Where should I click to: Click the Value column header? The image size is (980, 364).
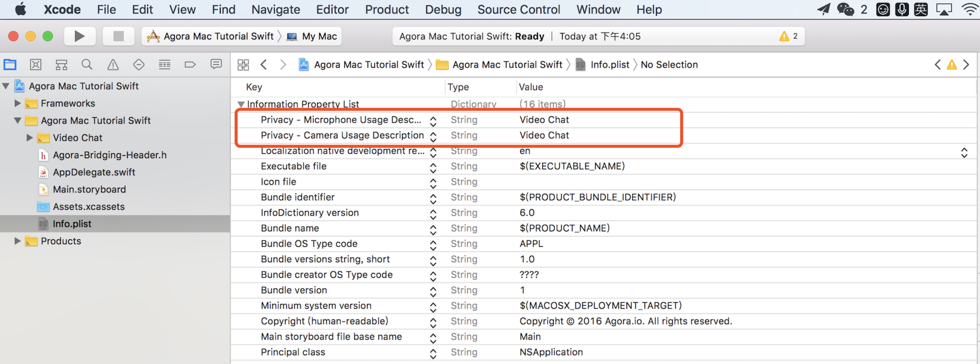tap(531, 87)
